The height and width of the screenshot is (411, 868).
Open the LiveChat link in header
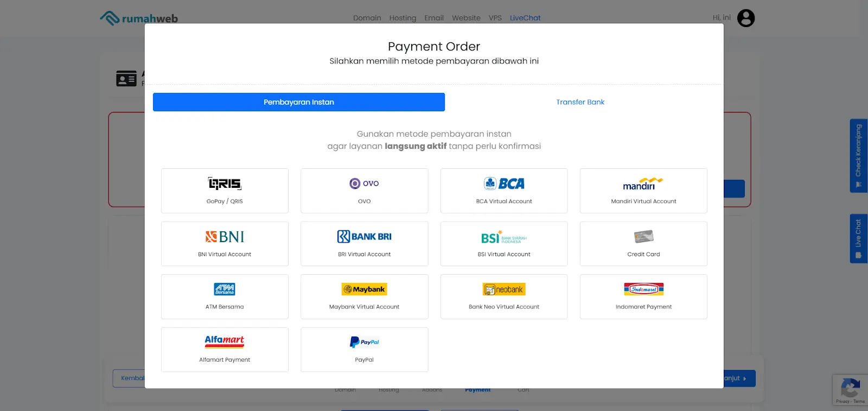point(525,18)
